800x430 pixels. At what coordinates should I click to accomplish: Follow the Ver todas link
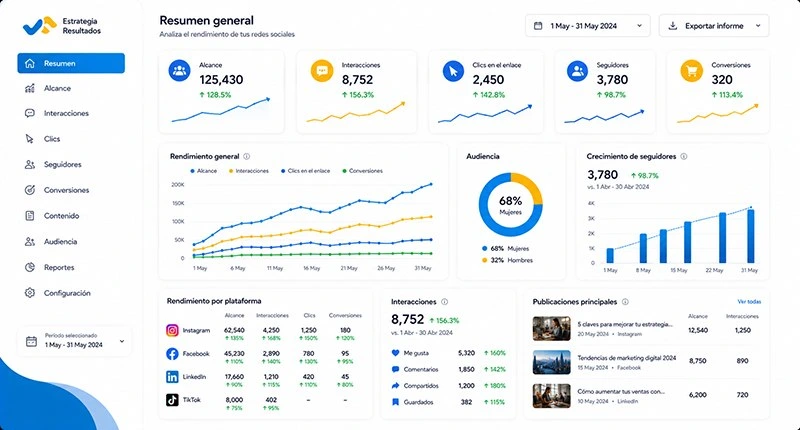(x=749, y=302)
